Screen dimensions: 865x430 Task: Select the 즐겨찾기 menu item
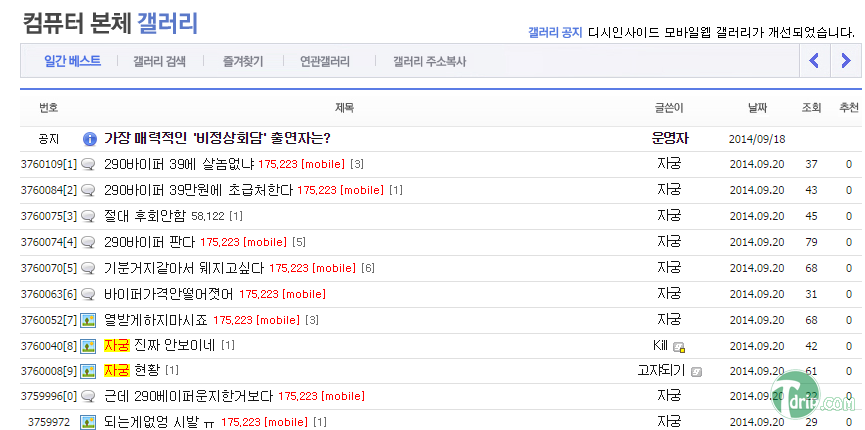pos(243,61)
